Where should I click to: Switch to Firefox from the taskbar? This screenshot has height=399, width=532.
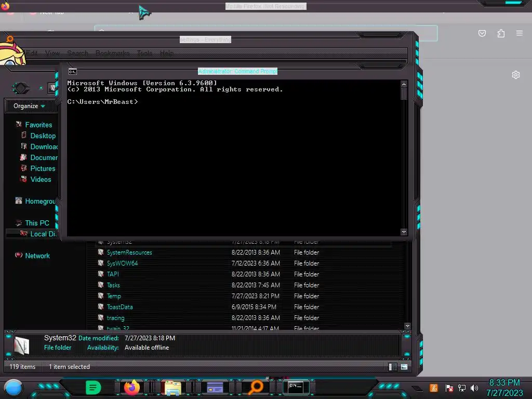click(x=131, y=388)
